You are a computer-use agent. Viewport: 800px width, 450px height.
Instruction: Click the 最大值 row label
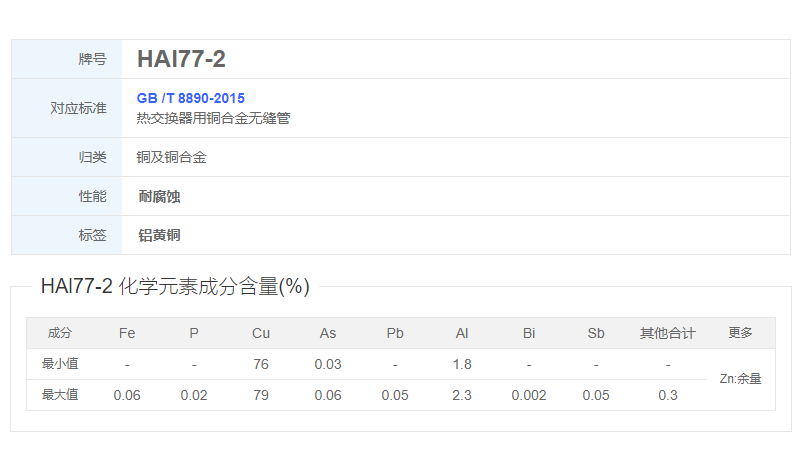tap(60, 395)
